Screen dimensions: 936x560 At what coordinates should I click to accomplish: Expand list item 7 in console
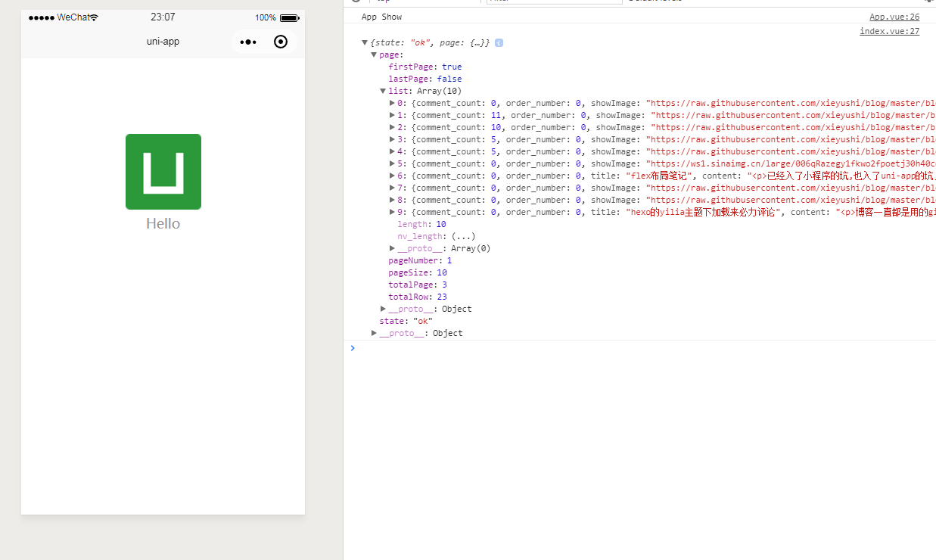point(392,188)
